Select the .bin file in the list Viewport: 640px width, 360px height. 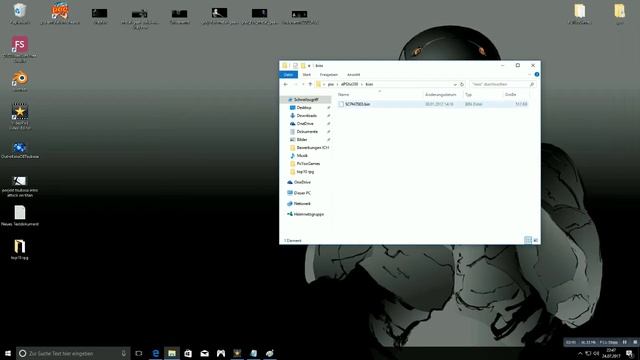pos(433,104)
